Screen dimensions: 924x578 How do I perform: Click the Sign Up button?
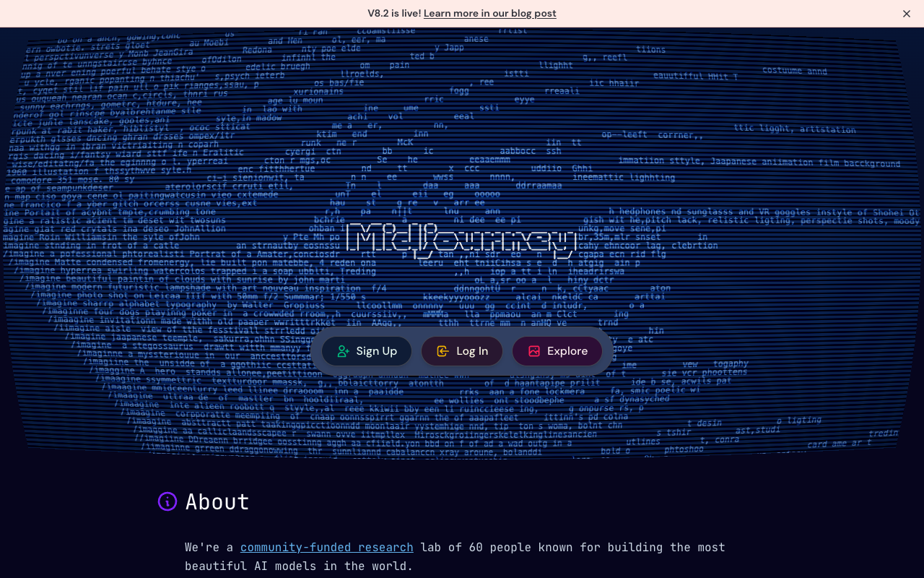coord(367,351)
